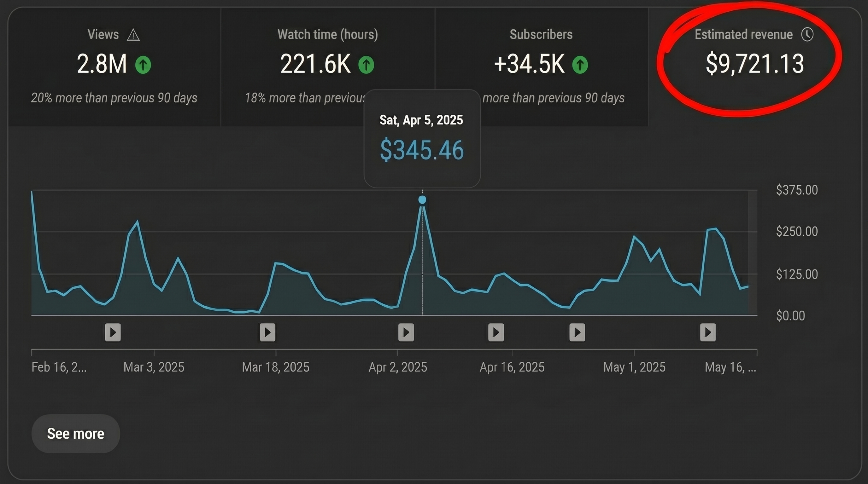Click the green up arrow next to +34.5K
Viewport: 868px width, 484px height.
click(x=580, y=65)
